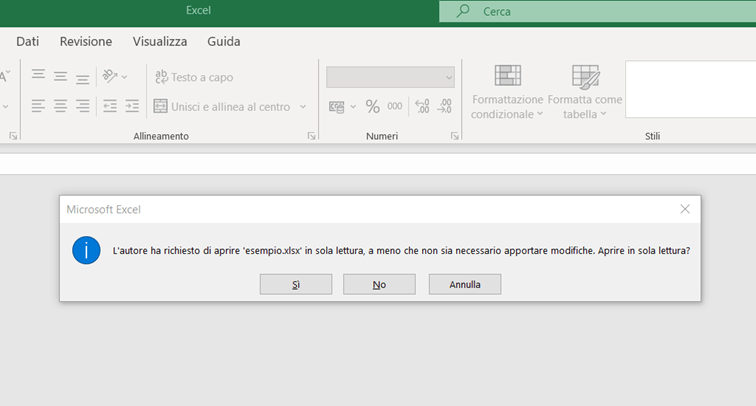
Task: Open text orientation options
Action: pos(109,76)
